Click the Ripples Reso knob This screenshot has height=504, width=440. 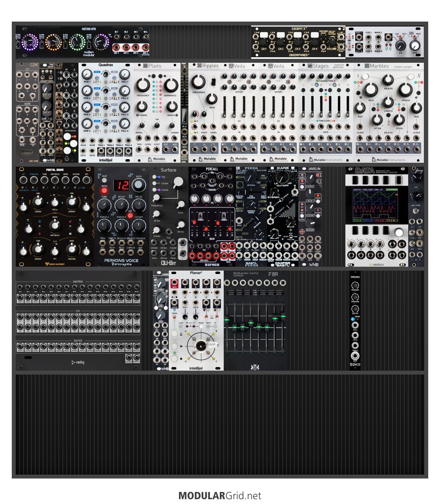[x=212, y=99]
